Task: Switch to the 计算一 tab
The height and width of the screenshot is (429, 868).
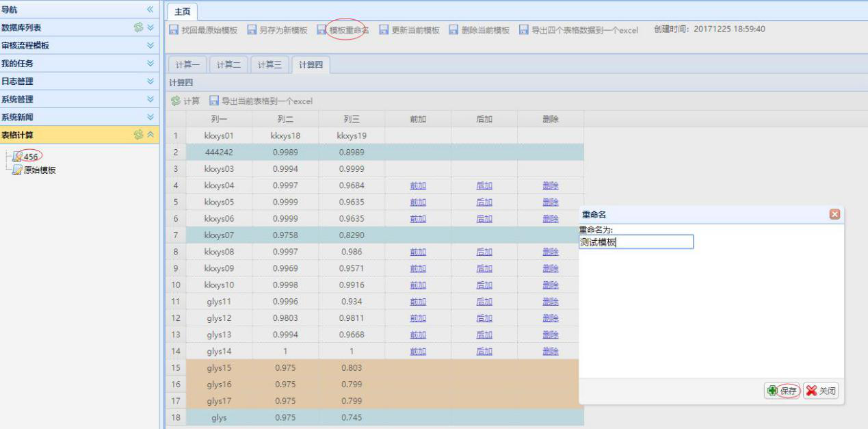Action: tap(187, 65)
